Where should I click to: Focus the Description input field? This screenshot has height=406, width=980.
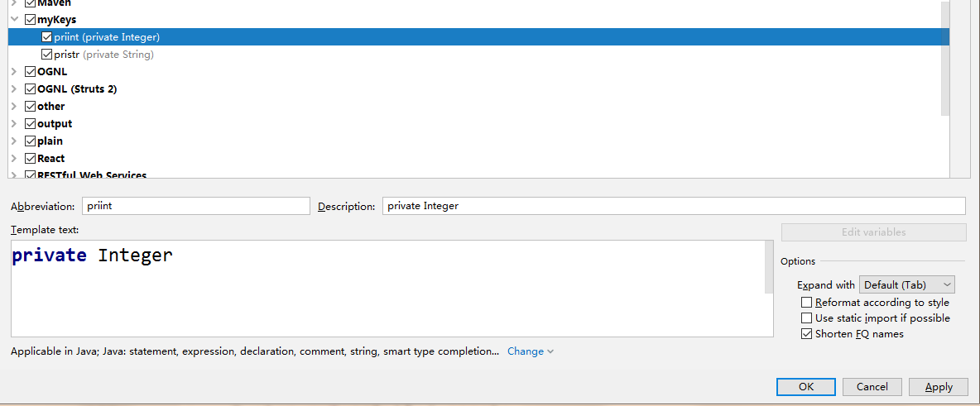coord(674,206)
